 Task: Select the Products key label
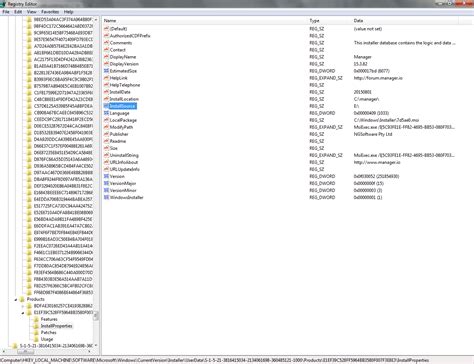click(35, 299)
